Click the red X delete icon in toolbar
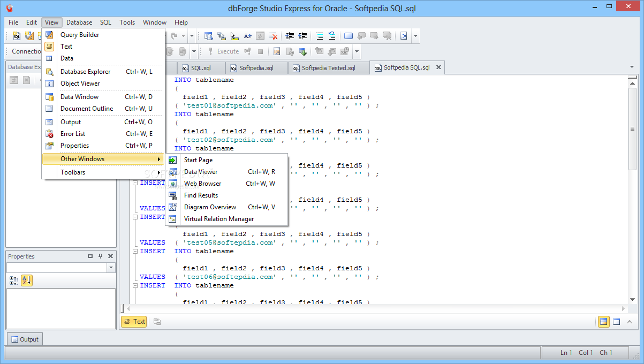 273,36
